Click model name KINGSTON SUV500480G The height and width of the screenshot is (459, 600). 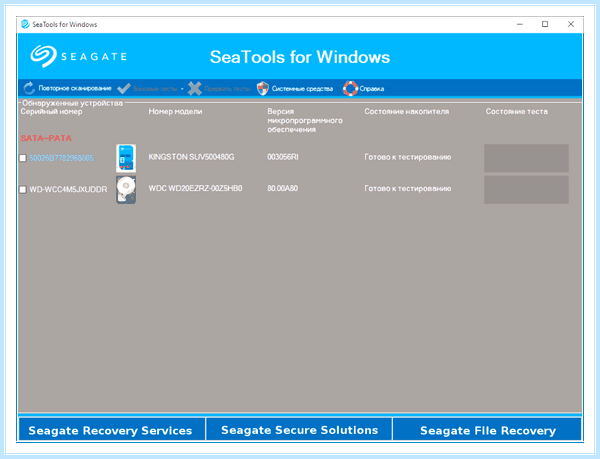point(191,157)
